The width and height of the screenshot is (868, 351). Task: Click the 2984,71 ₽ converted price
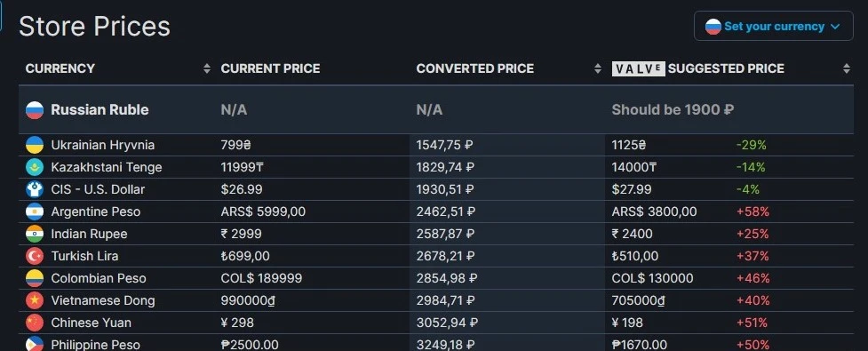[x=446, y=300]
